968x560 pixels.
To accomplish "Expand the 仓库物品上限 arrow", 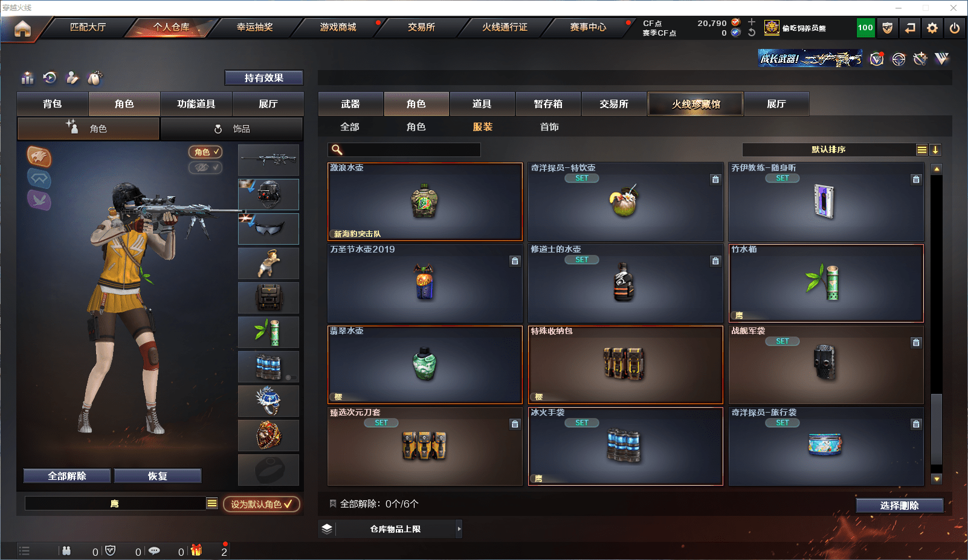I will pyautogui.click(x=459, y=529).
